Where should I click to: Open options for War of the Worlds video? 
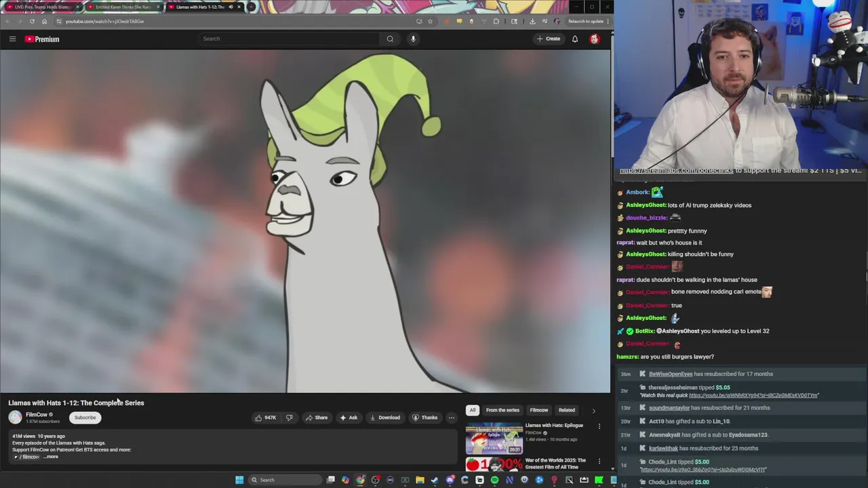599,462
